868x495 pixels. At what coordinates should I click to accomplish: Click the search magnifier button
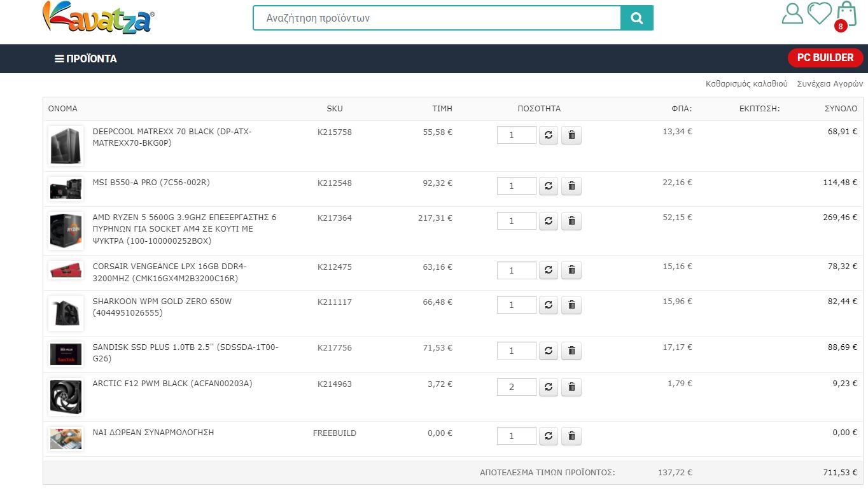(637, 18)
